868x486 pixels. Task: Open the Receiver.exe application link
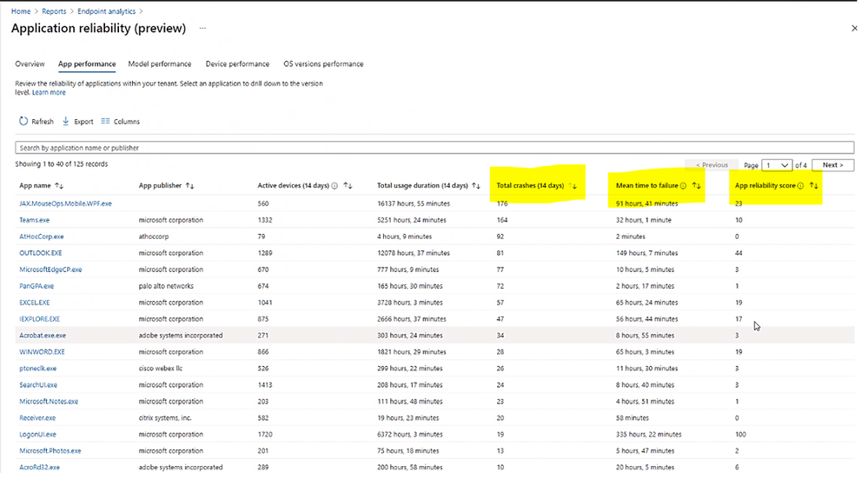point(37,418)
